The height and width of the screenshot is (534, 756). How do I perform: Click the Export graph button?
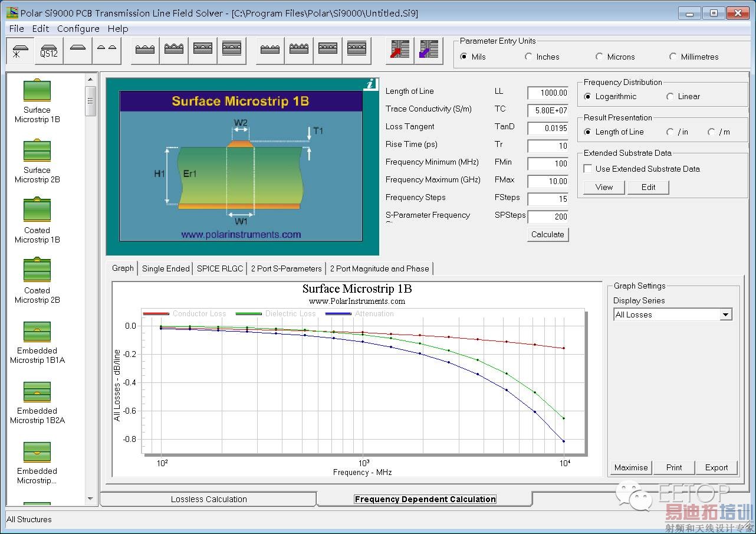point(716,467)
